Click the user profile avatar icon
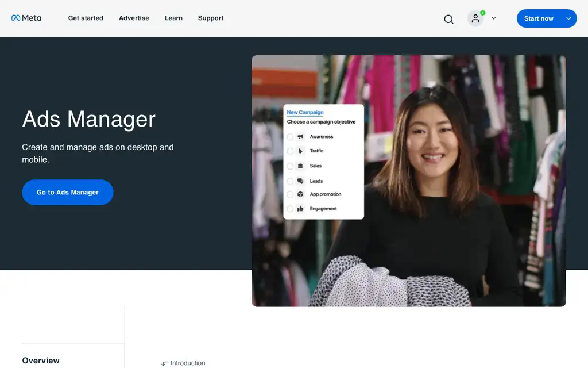This screenshot has height=368, width=588. tap(475, 18)
